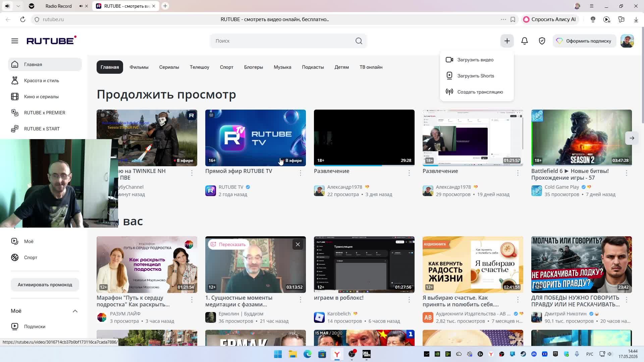
Task: Open the notifications bell
Action: point(525,41)
